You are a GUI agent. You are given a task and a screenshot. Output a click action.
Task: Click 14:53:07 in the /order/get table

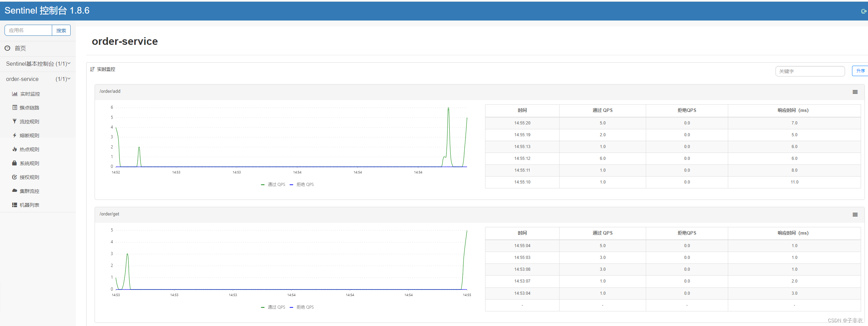pyautogui.click(x=522, y=281)
